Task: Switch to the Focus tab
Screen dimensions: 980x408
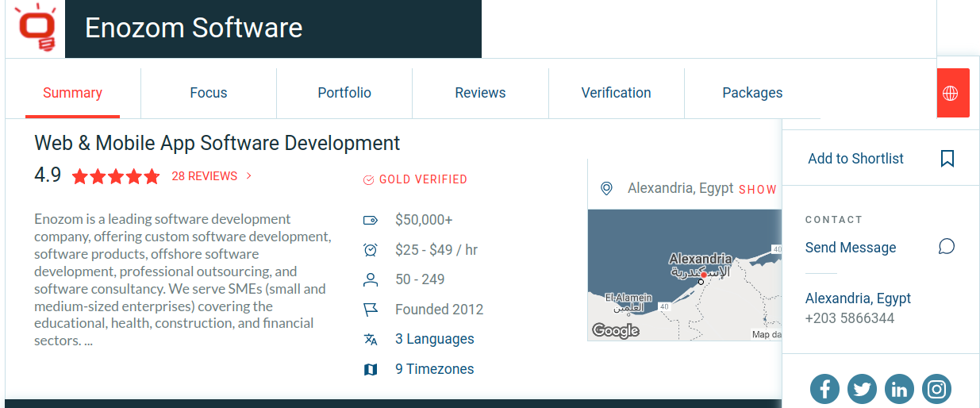Action: (x=209, y=93)
